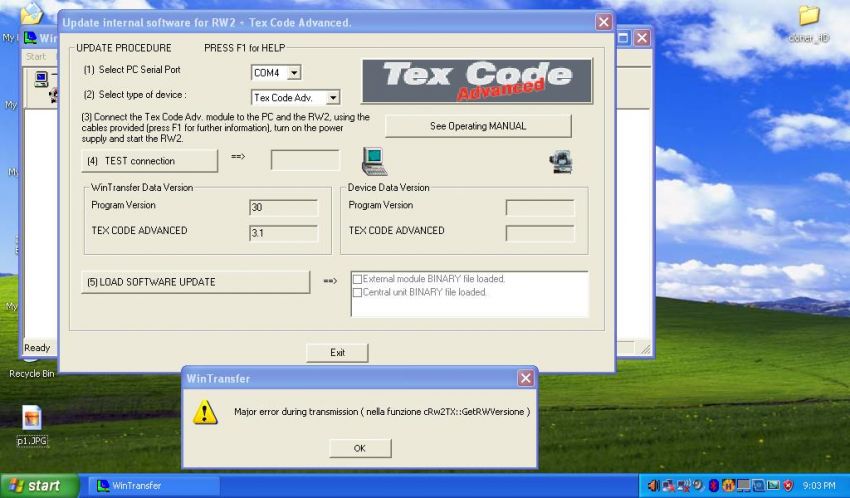Click the wireless network connection tray icon

[x=684, y=486]
